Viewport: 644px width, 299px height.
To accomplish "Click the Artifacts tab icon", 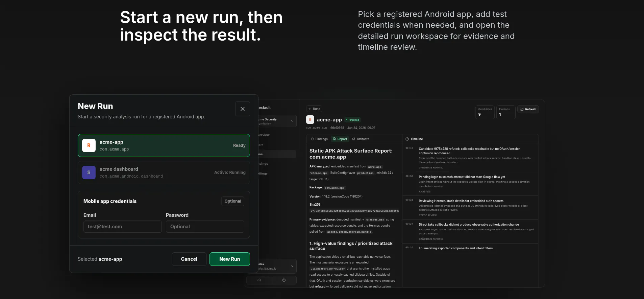I will tap(354, 139).
